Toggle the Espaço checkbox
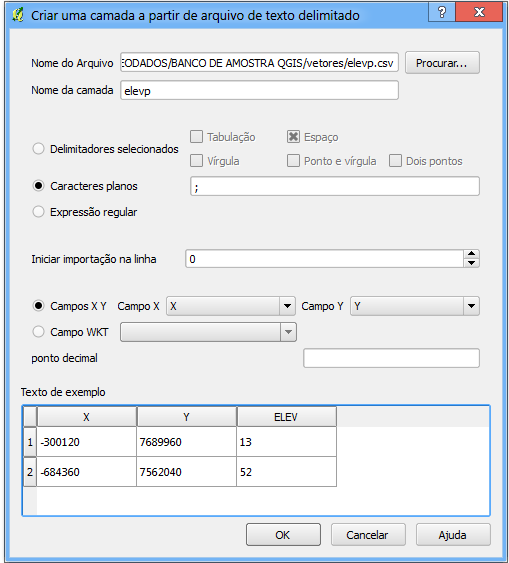The image size is (509, 563). [293, 137]
